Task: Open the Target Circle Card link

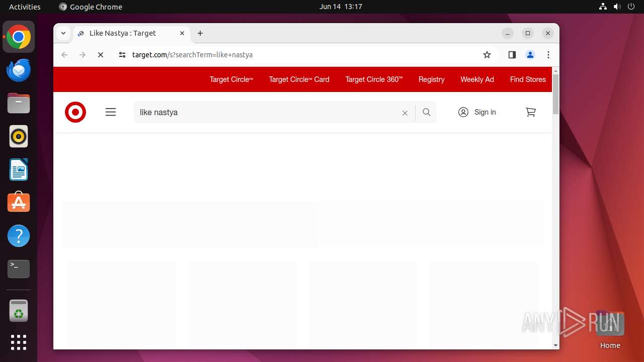Action: [x=299, y=79]
